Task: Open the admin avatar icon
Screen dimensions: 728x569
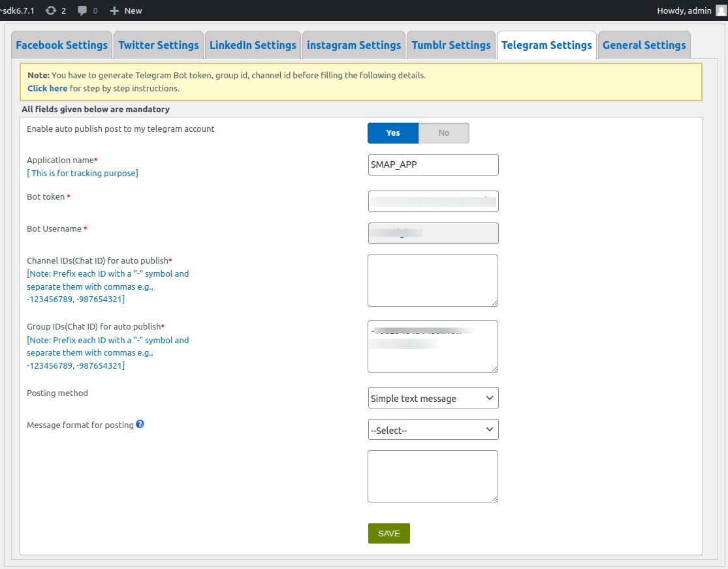Action: [x=721, y=10]
